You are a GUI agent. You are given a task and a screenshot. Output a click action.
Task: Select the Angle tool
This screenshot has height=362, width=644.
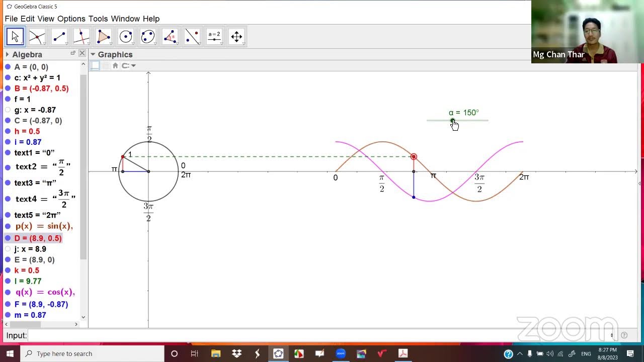(170, 36)
